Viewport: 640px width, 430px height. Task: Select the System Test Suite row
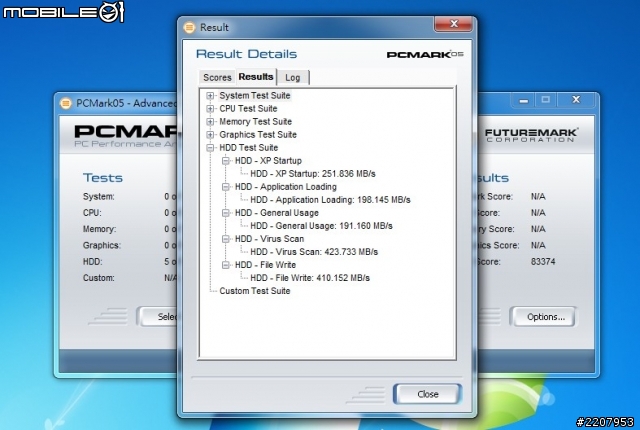[x=255, y=96]
